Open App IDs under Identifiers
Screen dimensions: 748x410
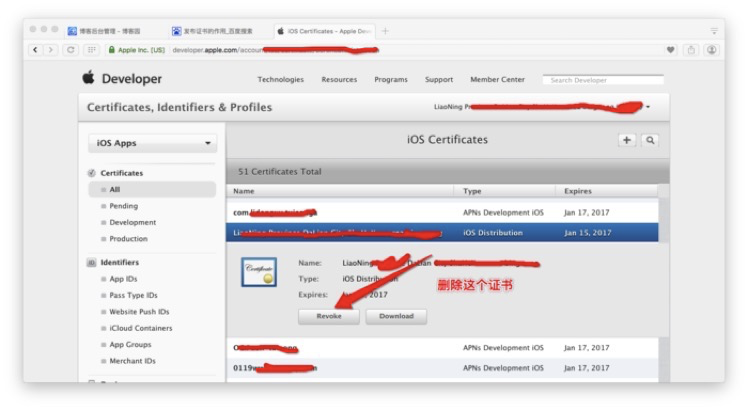123,279
